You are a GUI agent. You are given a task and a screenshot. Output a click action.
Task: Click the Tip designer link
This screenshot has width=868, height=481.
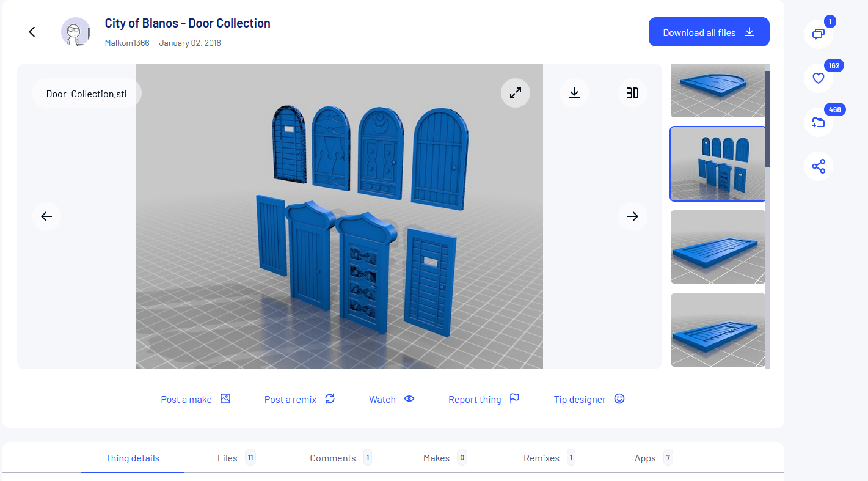pos(589,399)
